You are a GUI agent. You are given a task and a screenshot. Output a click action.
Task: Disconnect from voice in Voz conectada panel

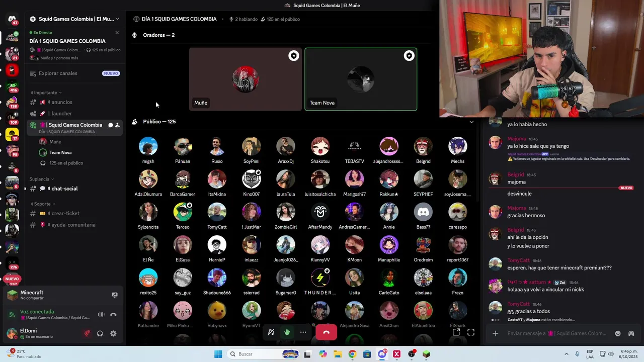pos(114,315)
